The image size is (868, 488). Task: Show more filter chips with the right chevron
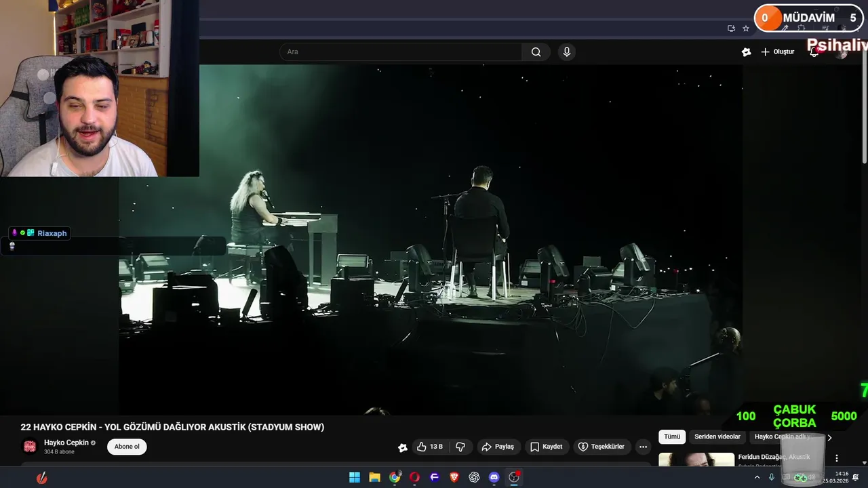[x=829, y=438]
